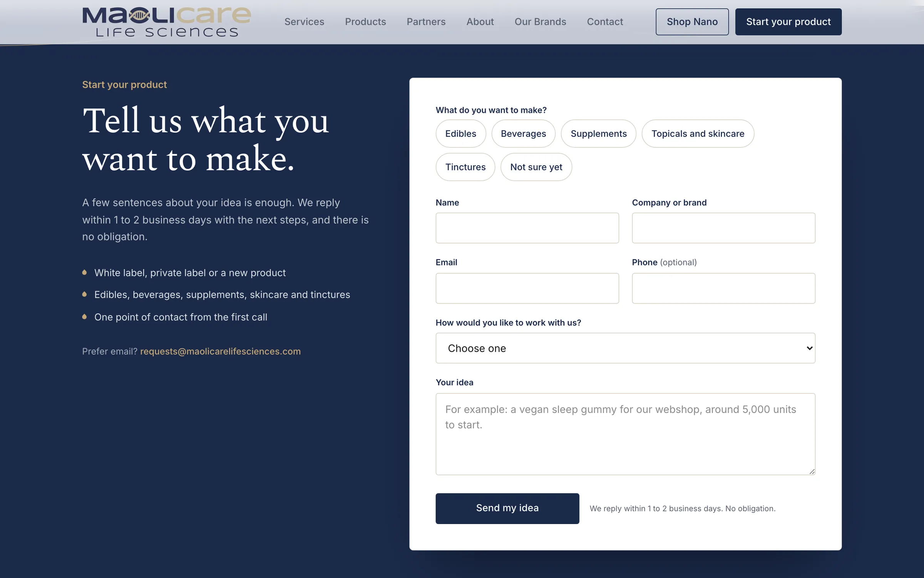The height and width of the screenshot is (578, 924).
Task: Pick the Not sure yet option
Action: coord(536,167)
